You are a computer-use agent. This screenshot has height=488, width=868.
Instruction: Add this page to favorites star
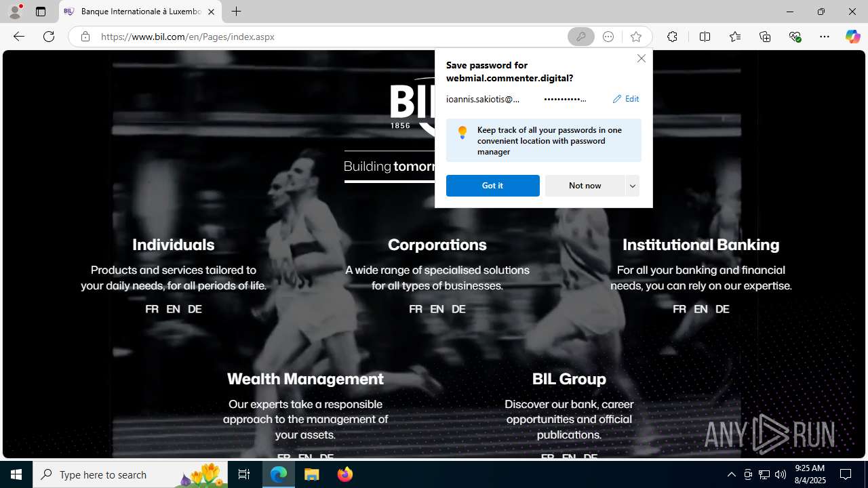tap(635, 37)
